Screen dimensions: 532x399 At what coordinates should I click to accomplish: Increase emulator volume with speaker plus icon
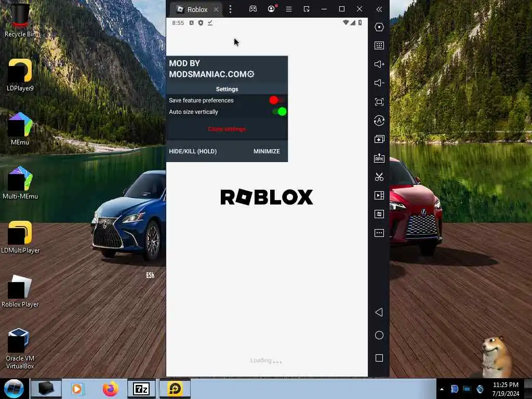tap(379, 64)
